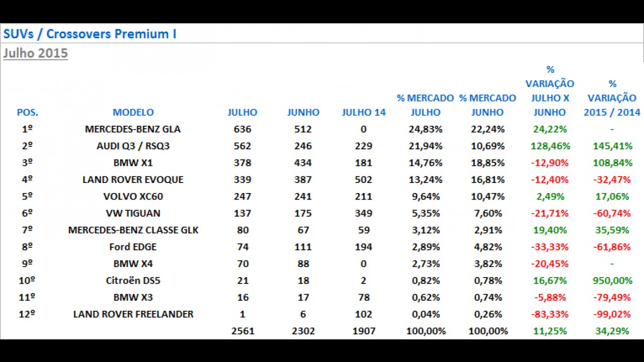Select the variation '950,00%'
This screenshot has height=362, width=644.
[612, 281]
